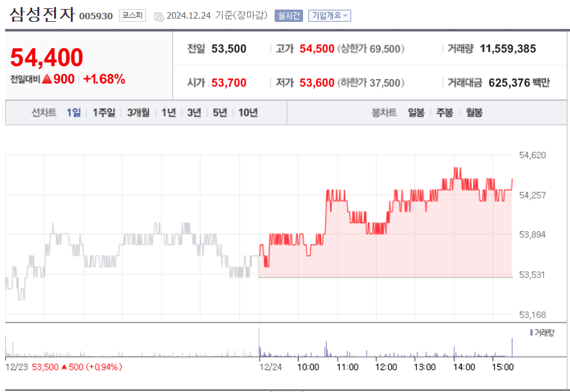Select the 1일 line chart tab

(x=74, y=112)
